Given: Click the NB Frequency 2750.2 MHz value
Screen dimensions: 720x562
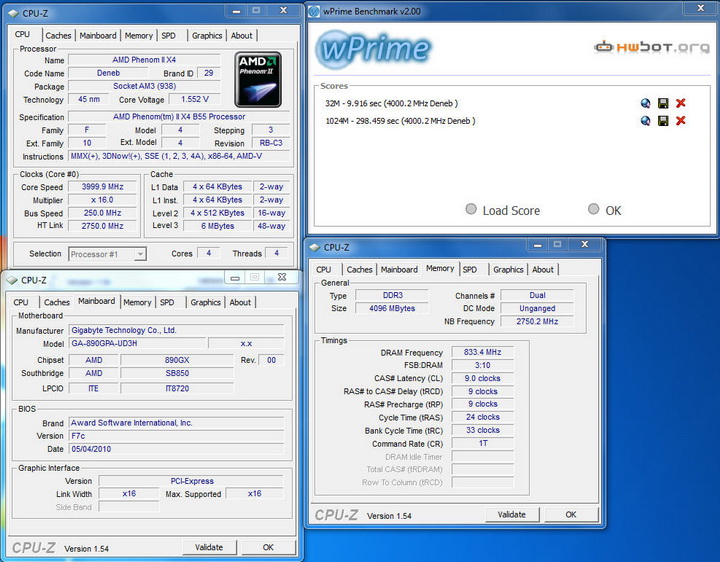Looking at the screenshot, I should (x=537, y=321).
